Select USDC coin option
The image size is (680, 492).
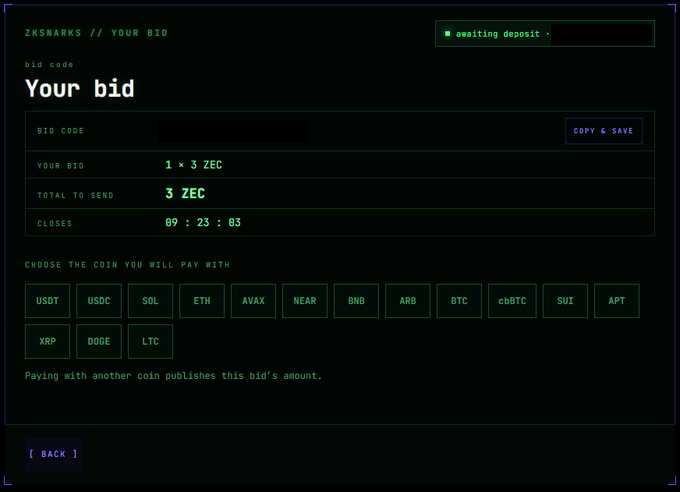coord(99,301)
